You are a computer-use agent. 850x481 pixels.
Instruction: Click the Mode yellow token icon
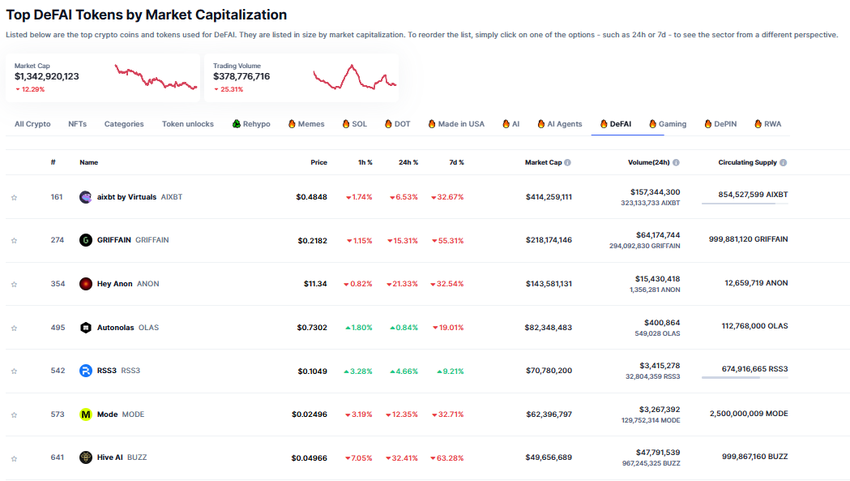point(86,414)
